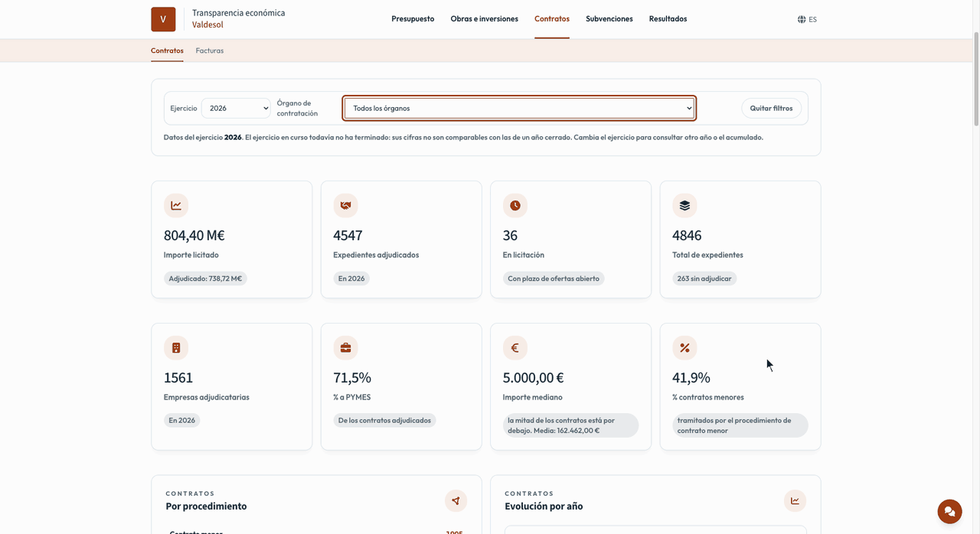Go to Obras e inversiones section
Screen dimensions: 980x534
click(485, 19)
